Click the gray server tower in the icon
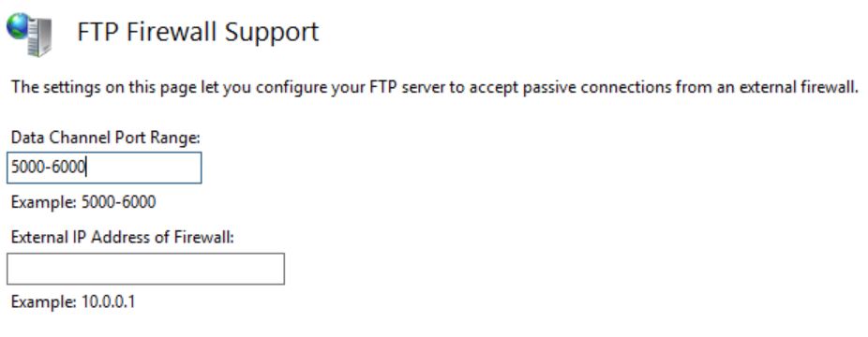Image resolution: width=868 pixels, height=337 pixels. click(38, 37)
